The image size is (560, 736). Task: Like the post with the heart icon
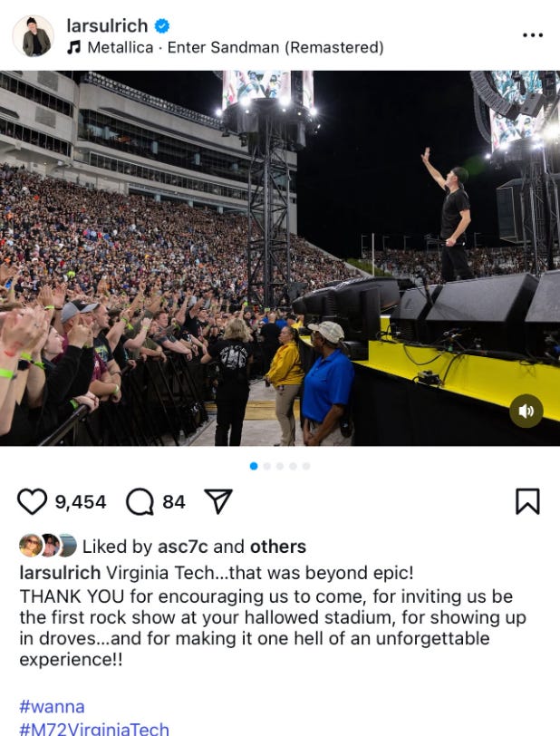pos(32,501)
